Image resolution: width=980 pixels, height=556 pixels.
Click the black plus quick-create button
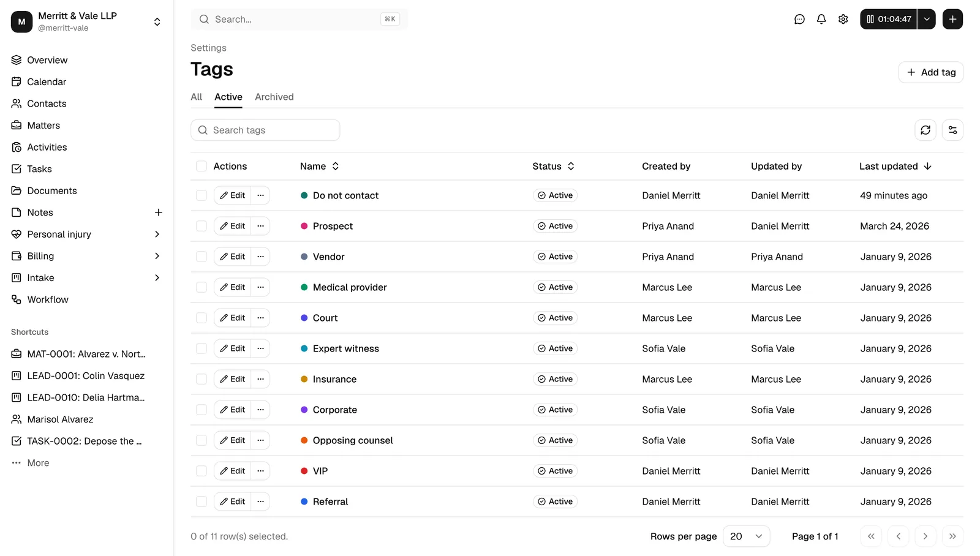pos(952,19)
